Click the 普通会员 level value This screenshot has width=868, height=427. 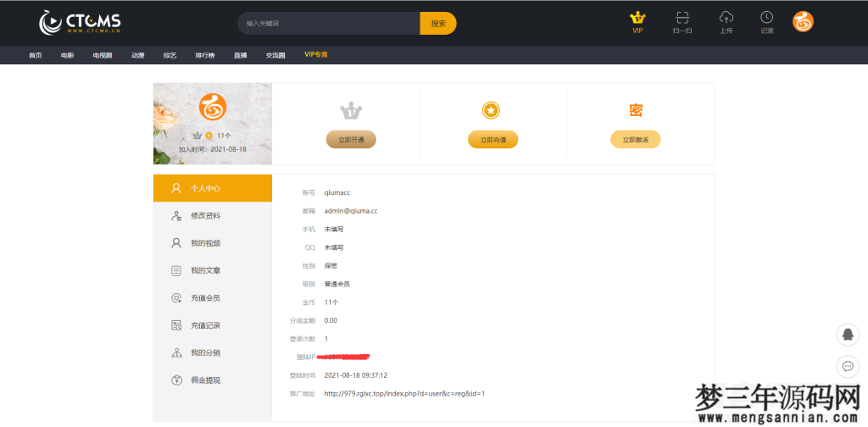click(x=337, y=285)
